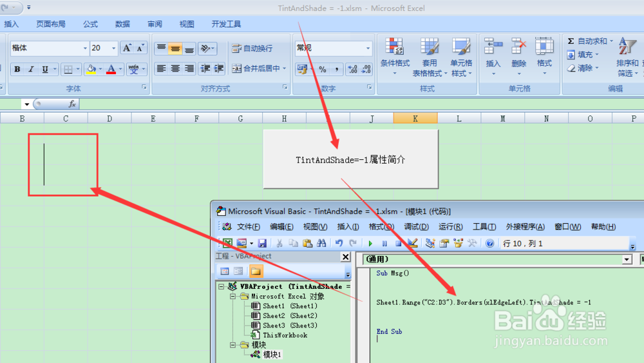Collapse the Microsoft Excel 对象 folder node

tap(232, 297)
